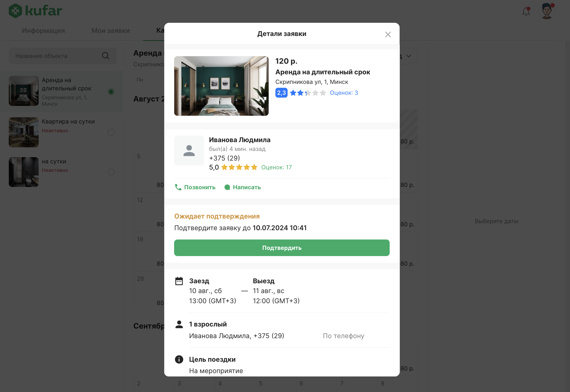Switch to the Информация tab
570x392 pixels.
click(44, 31)
